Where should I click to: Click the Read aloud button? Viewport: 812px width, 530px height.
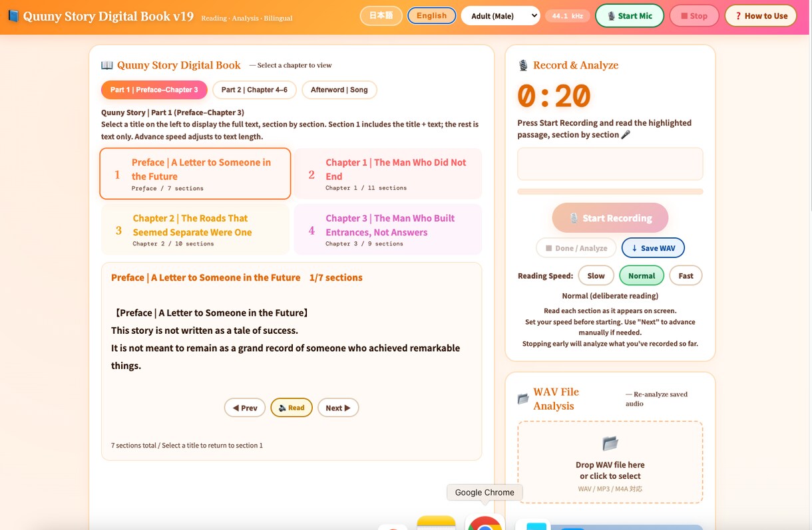pyautogui.click(x=292, y=408)
